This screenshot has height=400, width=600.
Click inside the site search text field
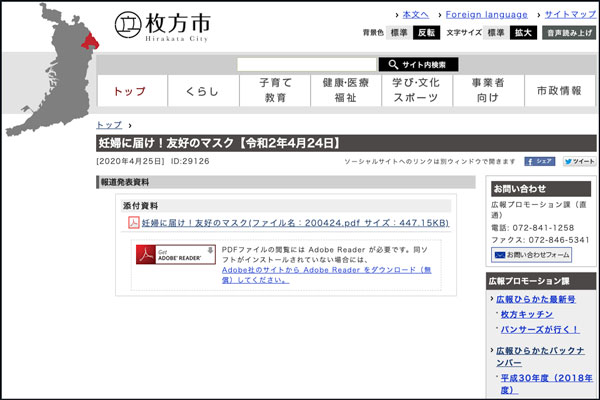click(x=306, y=64)
